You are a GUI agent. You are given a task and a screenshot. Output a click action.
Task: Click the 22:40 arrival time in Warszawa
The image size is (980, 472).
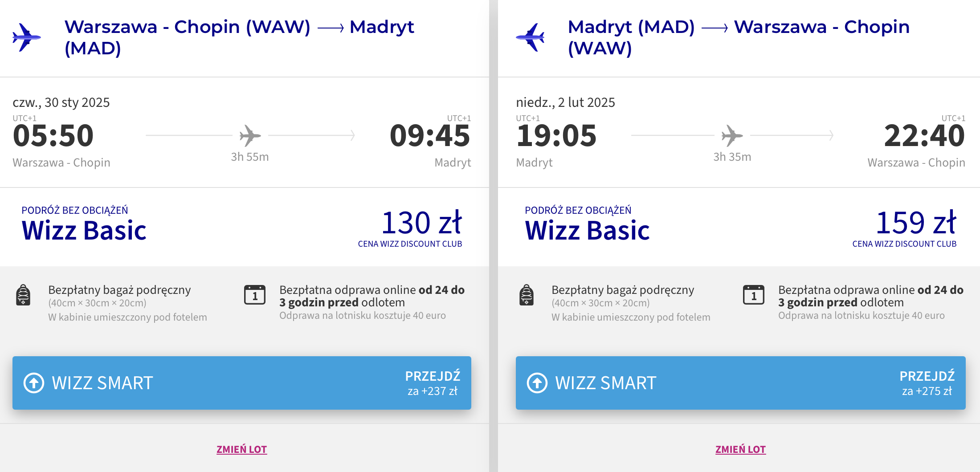925,135
